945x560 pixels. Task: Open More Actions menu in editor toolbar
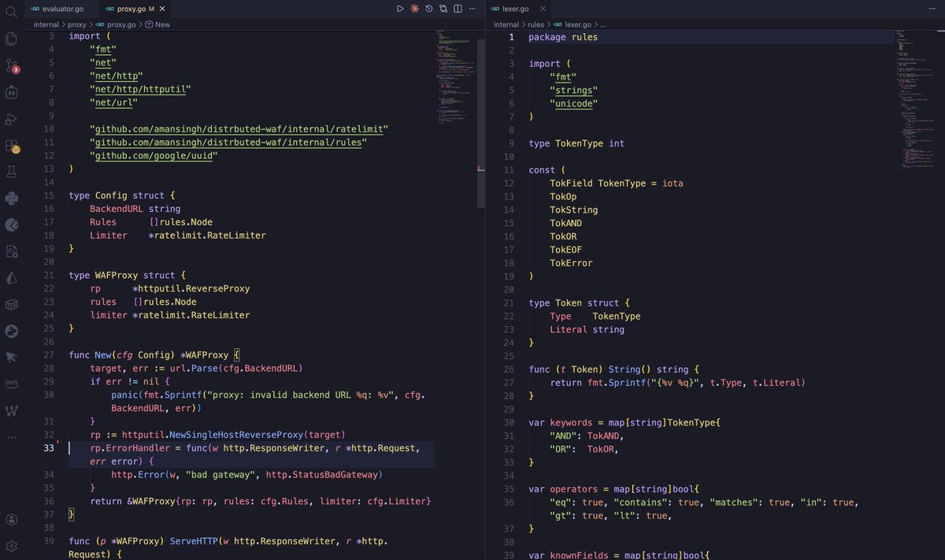[472, 9]
